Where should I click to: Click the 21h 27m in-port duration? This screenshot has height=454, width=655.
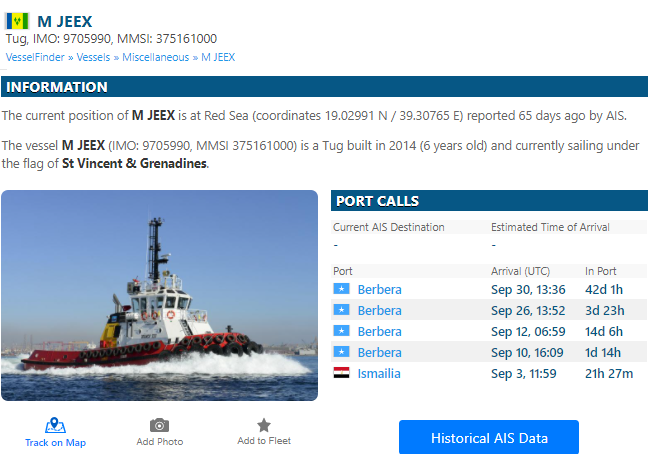click(x=609, y=373)
